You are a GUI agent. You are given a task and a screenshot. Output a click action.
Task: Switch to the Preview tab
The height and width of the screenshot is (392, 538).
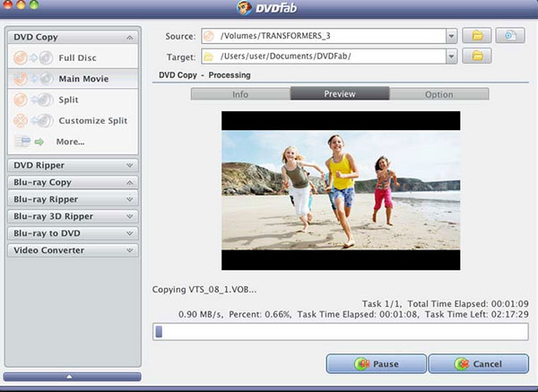coord(340,93)
